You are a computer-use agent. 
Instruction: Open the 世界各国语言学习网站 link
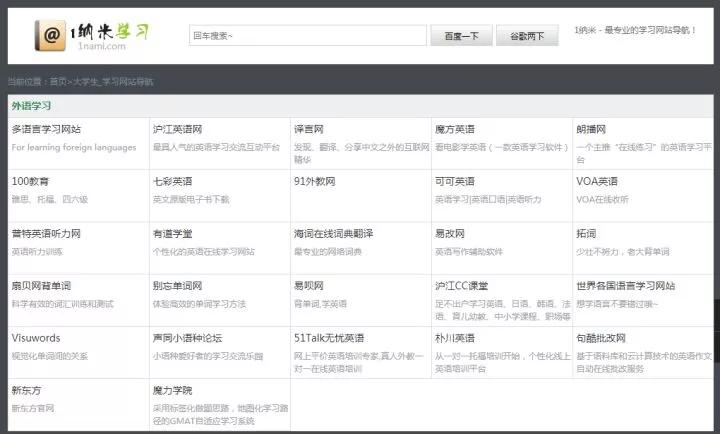[x=626, y=286]
